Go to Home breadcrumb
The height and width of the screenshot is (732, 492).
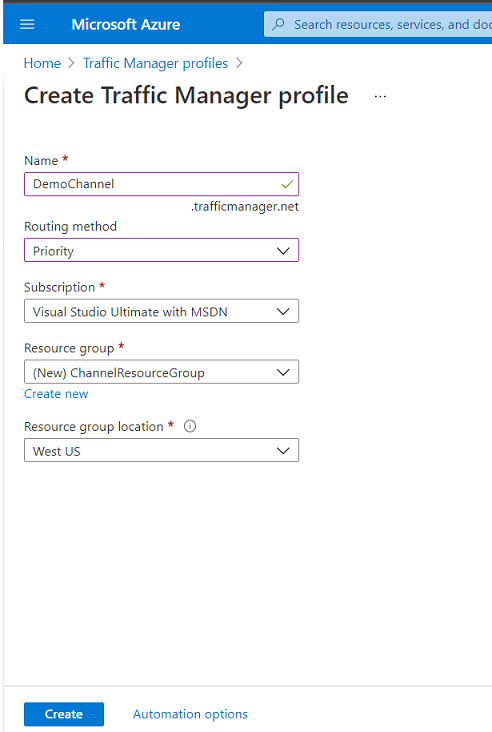[42, 63]
